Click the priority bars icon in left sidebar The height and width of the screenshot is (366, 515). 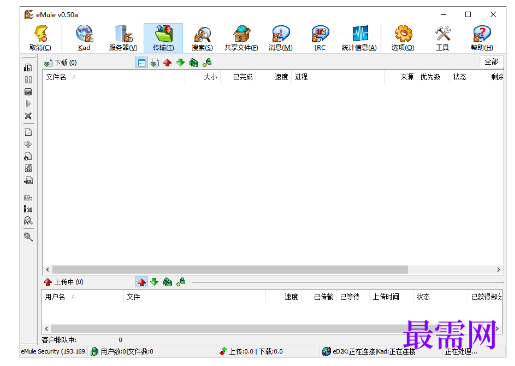(28, 68)
